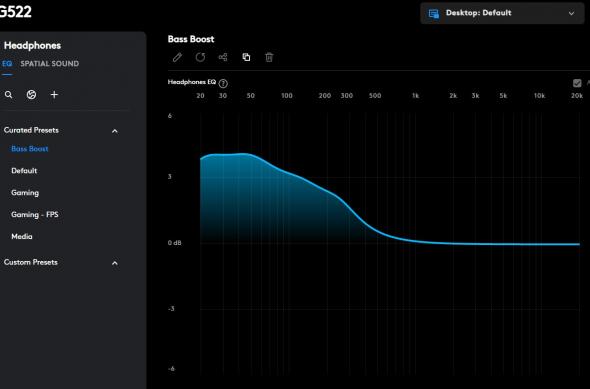Click the Bass Boost title above toolbar
Screen dimensions: 590x389
(191, 39)
